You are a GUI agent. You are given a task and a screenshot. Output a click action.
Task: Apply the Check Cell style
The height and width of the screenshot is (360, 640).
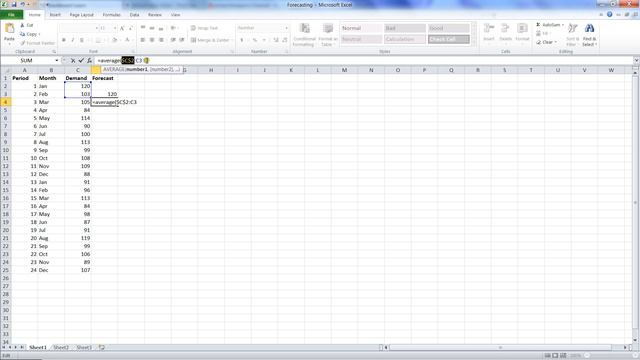[x=448, y=39]
